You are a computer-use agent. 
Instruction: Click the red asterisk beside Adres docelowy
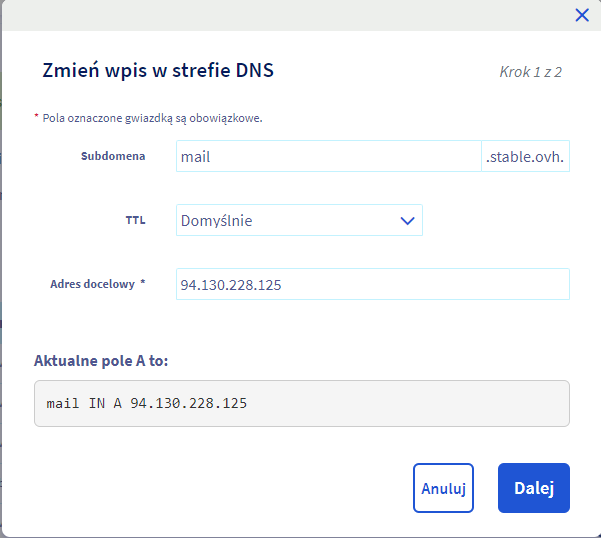143,283
